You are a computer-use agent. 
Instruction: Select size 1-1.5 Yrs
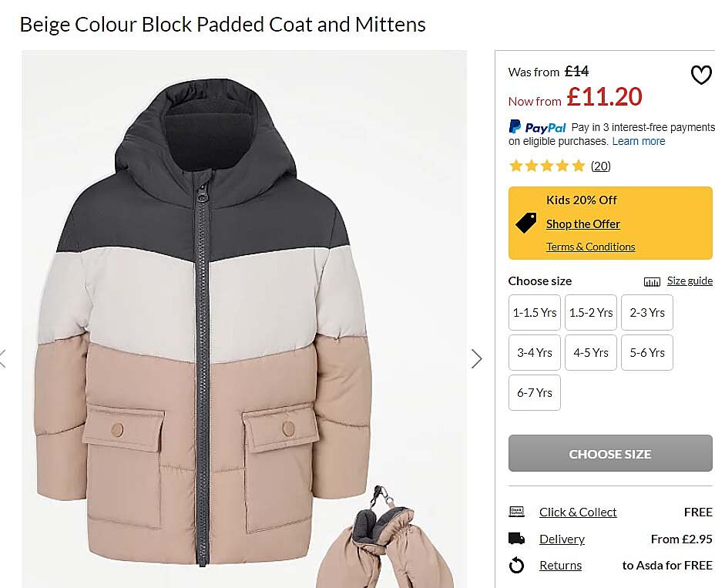tap(535, 313)
